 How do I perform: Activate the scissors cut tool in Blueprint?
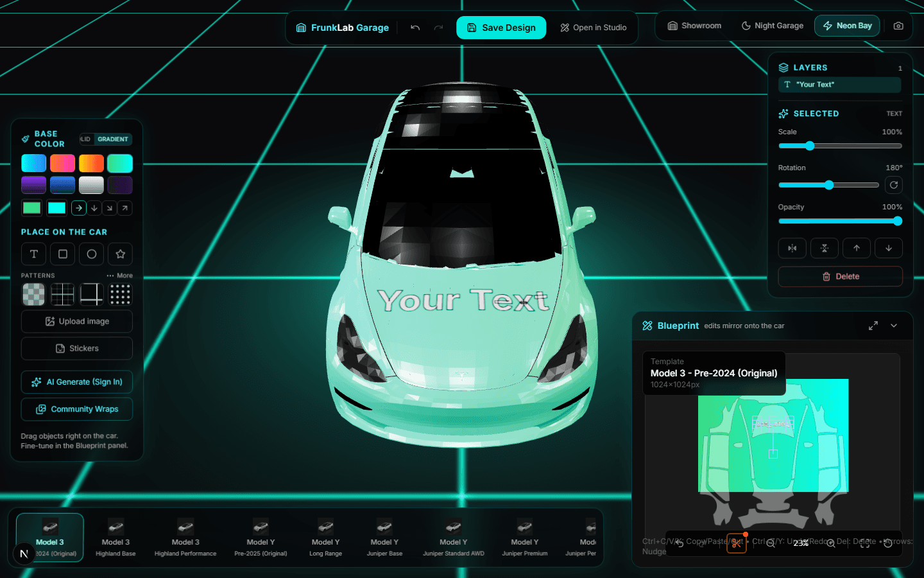[737, 543]
